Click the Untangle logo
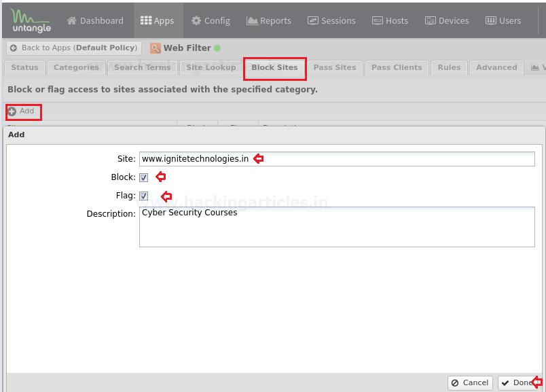 coord(31,20)
